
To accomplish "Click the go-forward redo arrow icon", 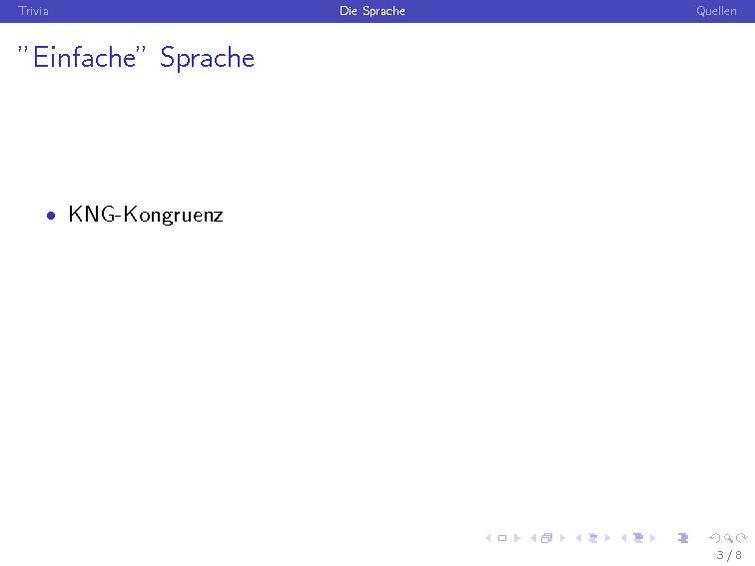I will pos(741,538).
